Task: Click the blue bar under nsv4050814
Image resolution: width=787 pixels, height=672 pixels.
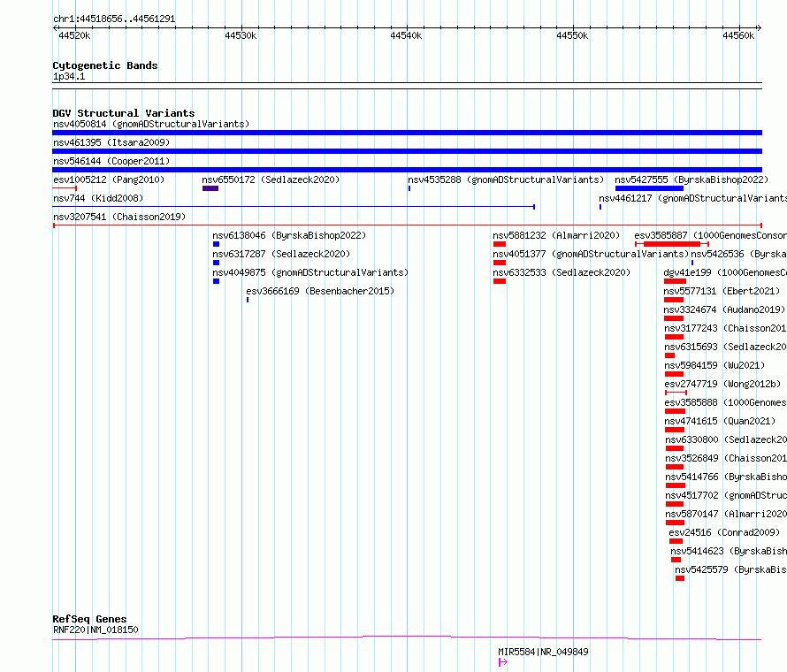Action: click(x=407, y=133)
